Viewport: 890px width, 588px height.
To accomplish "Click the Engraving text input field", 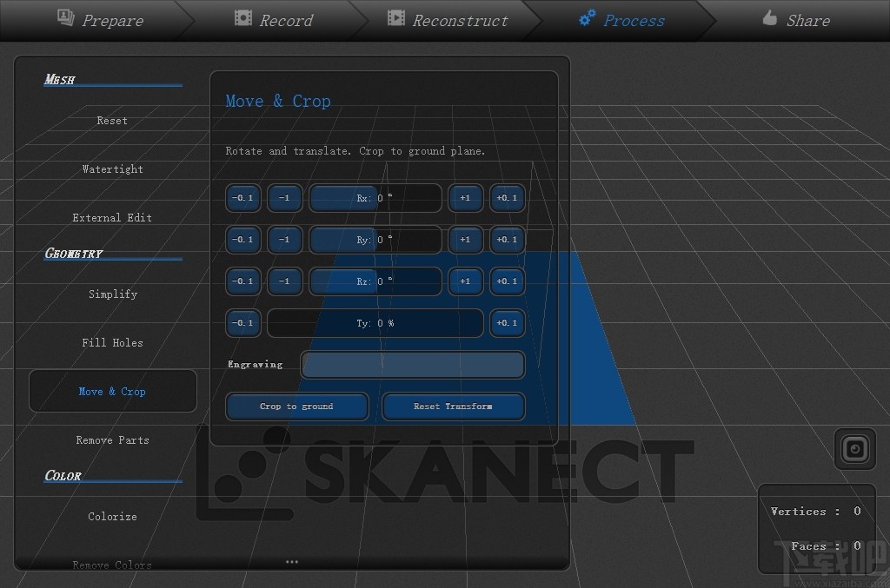I will click(x=412, y=365).
